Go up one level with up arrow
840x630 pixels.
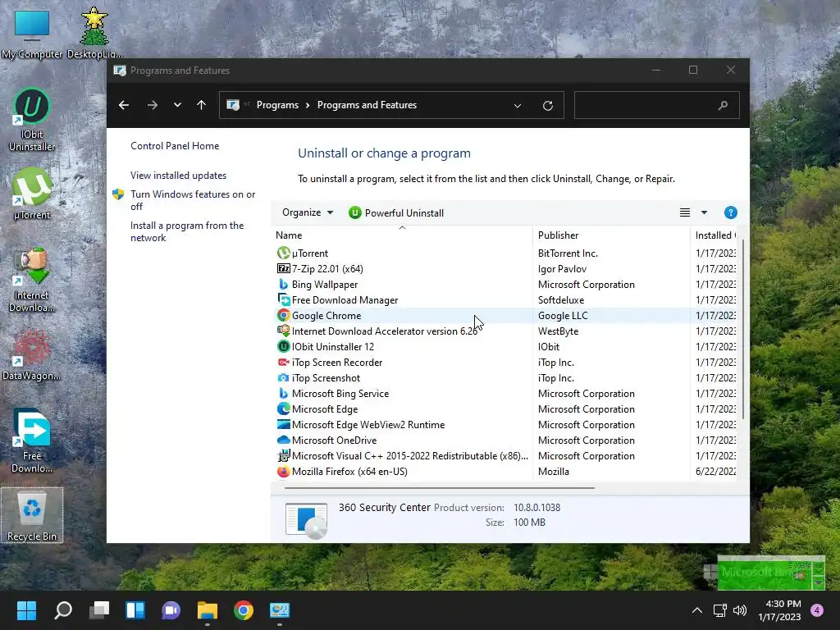point(202,105)
